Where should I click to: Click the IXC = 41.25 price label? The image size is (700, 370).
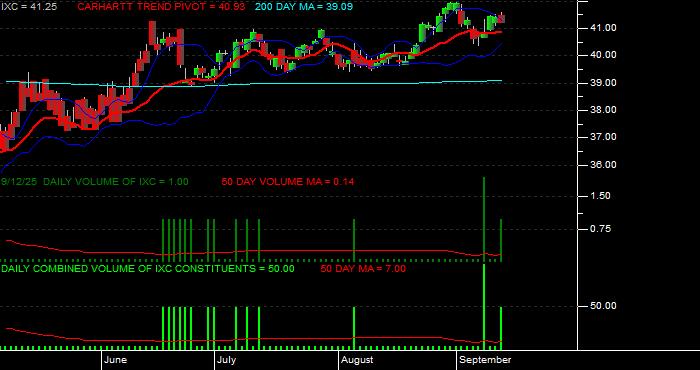coord(29,7)
